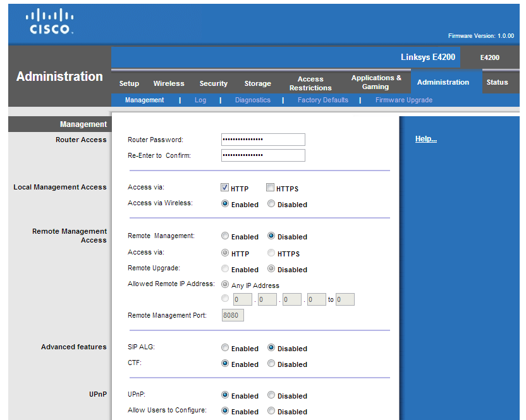Enable Remote Management
The image size is (526, 420).
point(225,236)
